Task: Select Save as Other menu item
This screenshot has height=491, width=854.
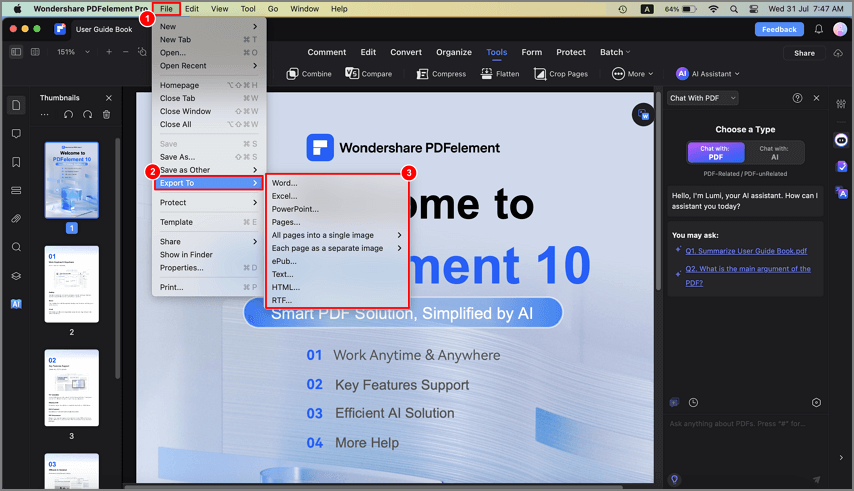Action: [x=209, y=170]
